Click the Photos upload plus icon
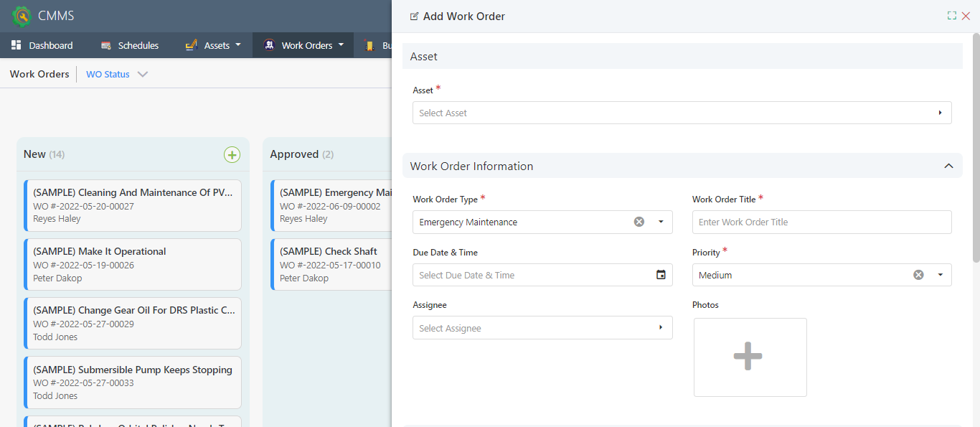This screenshot has width=980, height=427. point(750,357)
